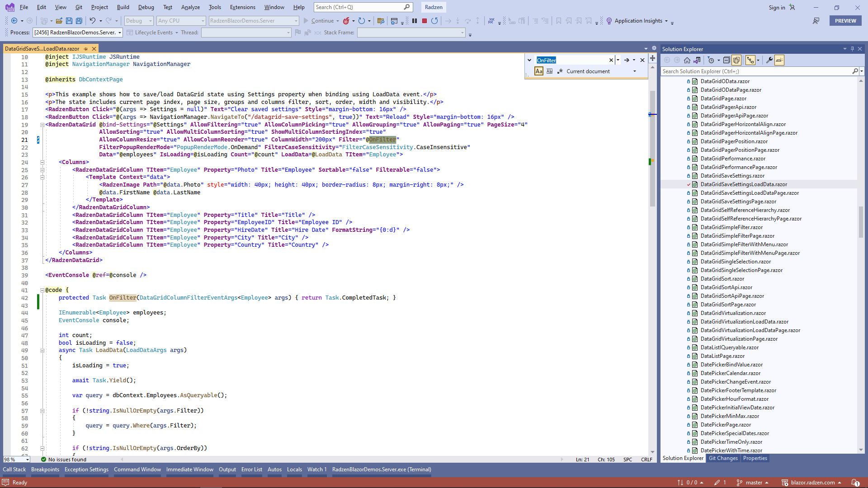Viewport: 868px width, 488px height.
Task: Open the Debug menu
Action: 146,7
